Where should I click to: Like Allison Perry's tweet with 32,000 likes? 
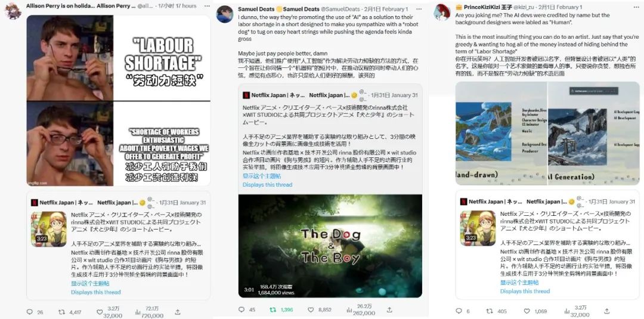100,312
